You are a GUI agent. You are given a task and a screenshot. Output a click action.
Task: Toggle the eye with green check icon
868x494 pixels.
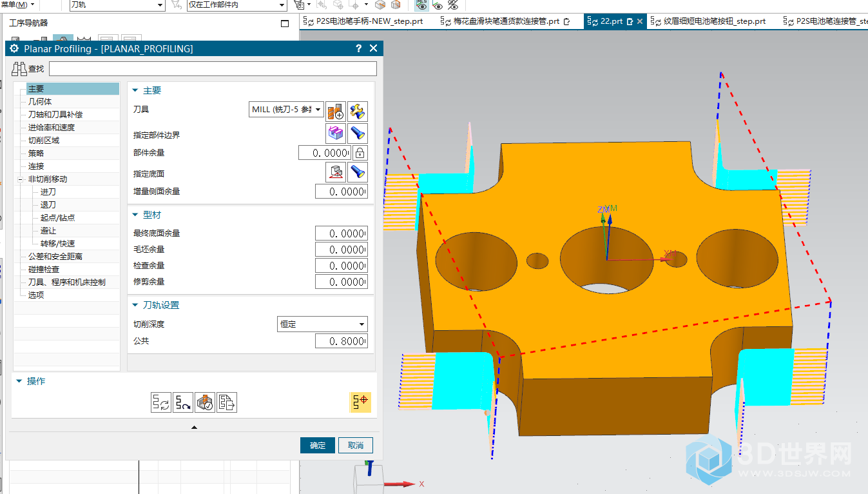pyautogui.click(x=438, y=5)
